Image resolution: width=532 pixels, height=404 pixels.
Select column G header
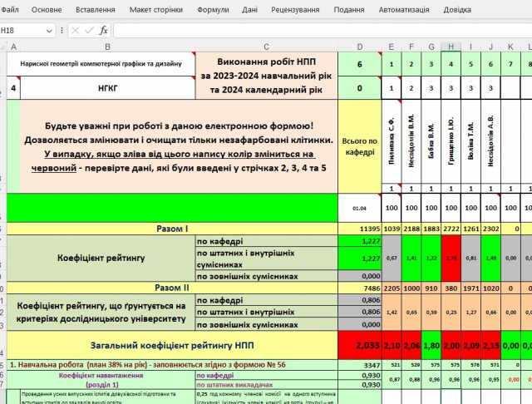(431, 47)
